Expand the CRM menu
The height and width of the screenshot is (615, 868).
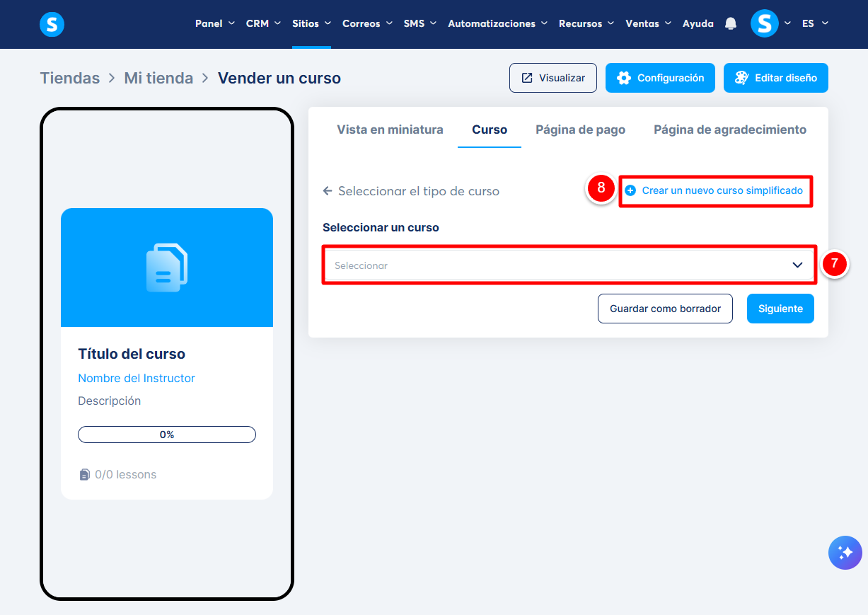(264, 23)
